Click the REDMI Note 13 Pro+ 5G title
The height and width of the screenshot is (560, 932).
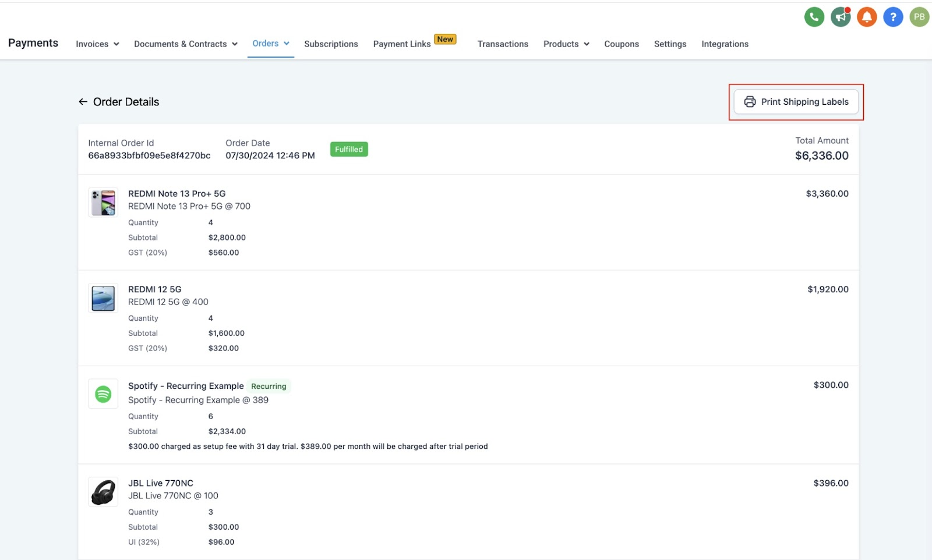click(x=177, y=194)
